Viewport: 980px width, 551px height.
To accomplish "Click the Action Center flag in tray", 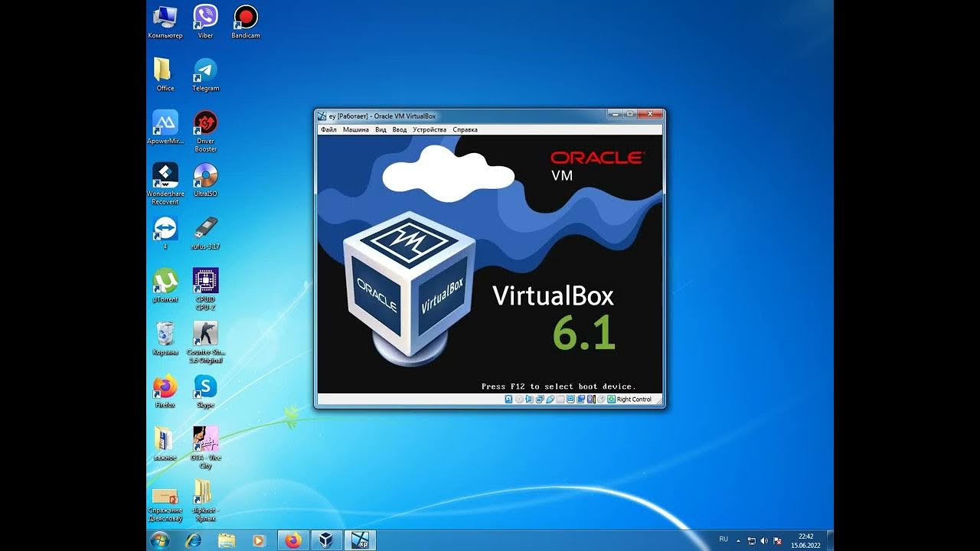I will (x=777, y=540).
